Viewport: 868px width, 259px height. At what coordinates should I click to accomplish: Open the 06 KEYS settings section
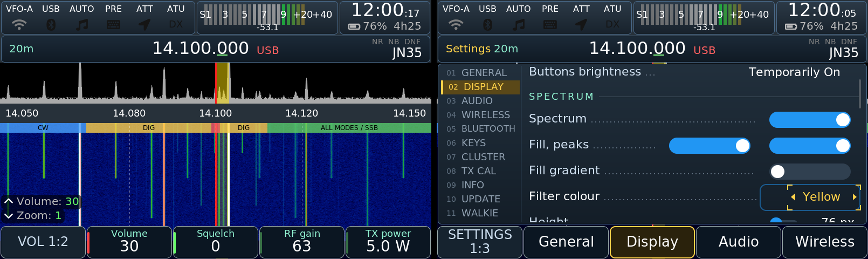(480, 143)
